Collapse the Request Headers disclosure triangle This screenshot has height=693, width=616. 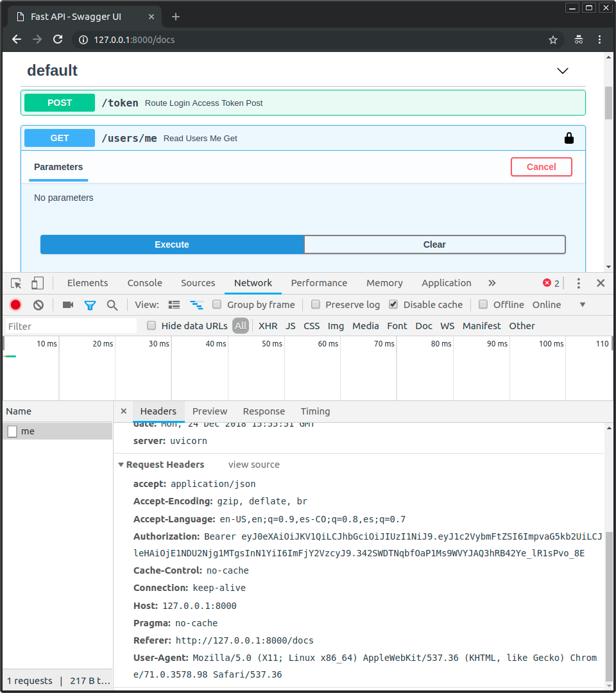click(x=121, y=465)
